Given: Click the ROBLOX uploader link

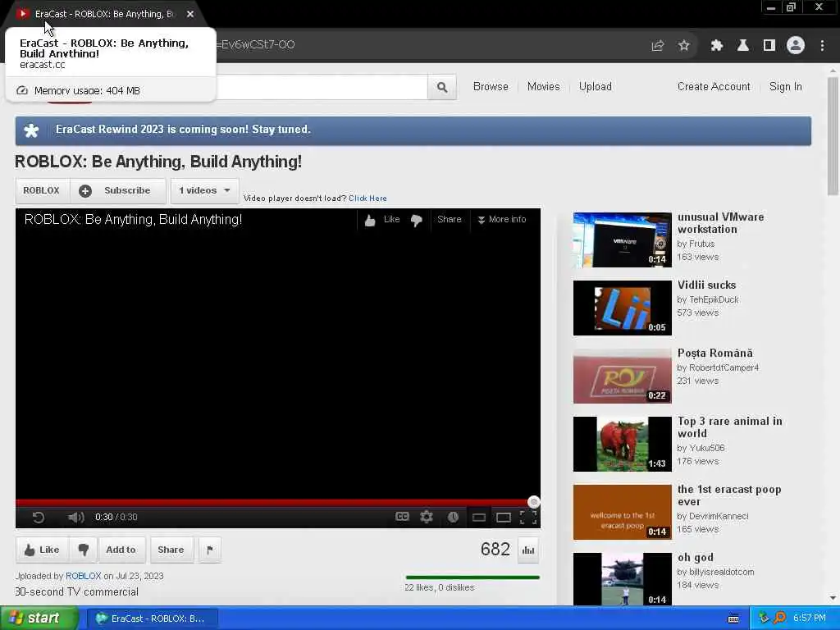Looking at the screenshot, I should click(83, 576).
